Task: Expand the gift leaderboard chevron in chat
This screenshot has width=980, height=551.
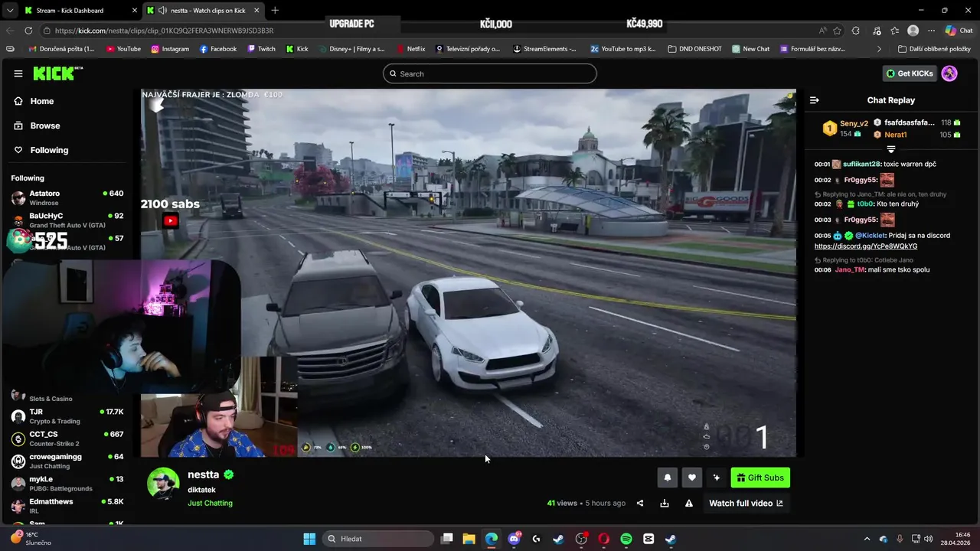Action: [891, 149]
